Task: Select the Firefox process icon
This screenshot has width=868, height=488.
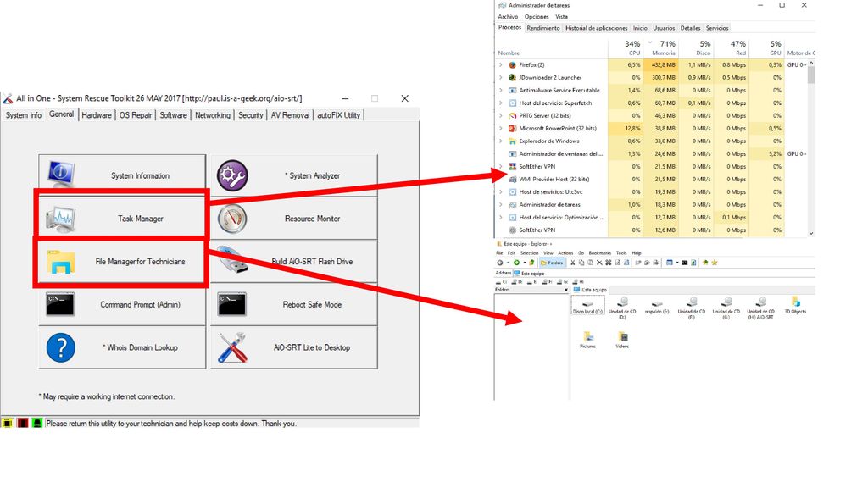Action: click(512, 64)
